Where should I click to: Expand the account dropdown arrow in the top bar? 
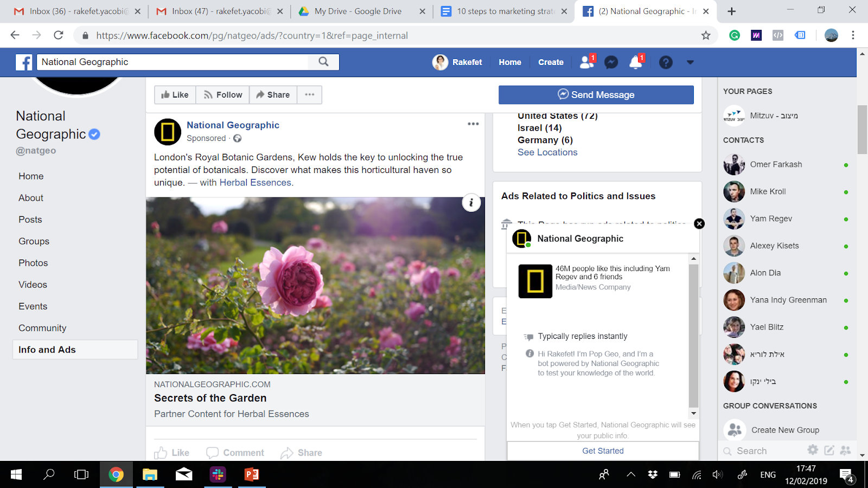point(690,62)
